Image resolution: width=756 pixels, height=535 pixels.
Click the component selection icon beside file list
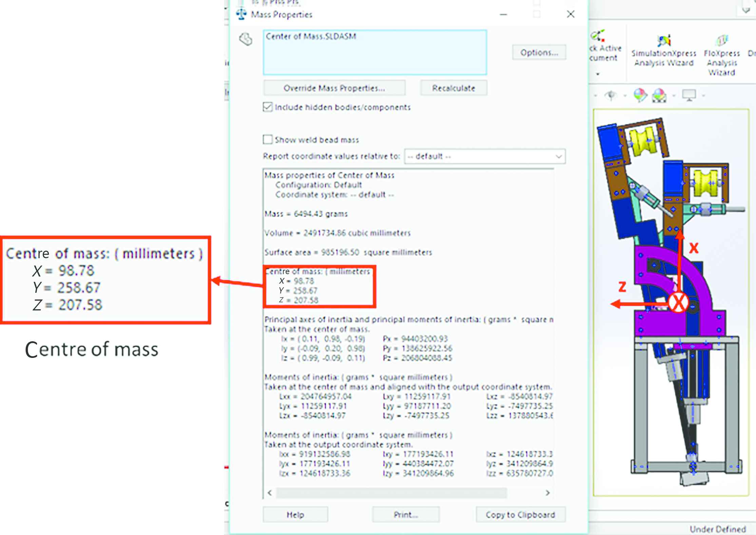246,39
